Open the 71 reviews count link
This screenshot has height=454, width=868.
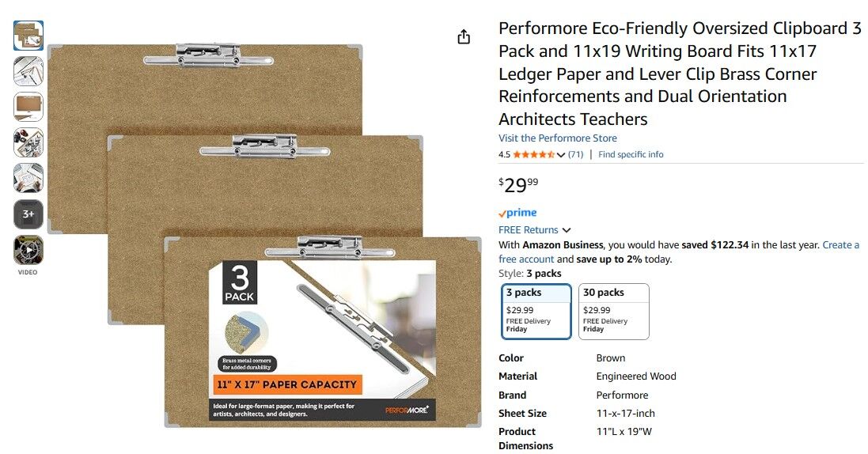[x=576, y=154]
